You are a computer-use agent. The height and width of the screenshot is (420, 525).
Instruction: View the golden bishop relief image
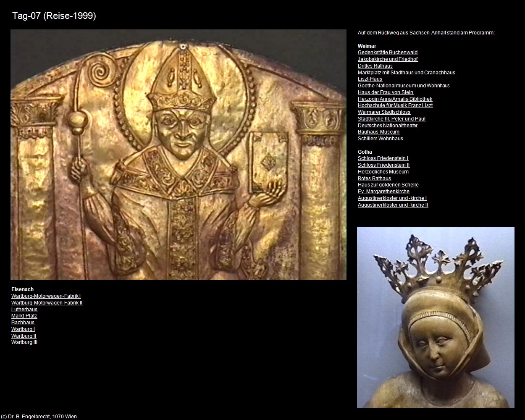(178, 155)
